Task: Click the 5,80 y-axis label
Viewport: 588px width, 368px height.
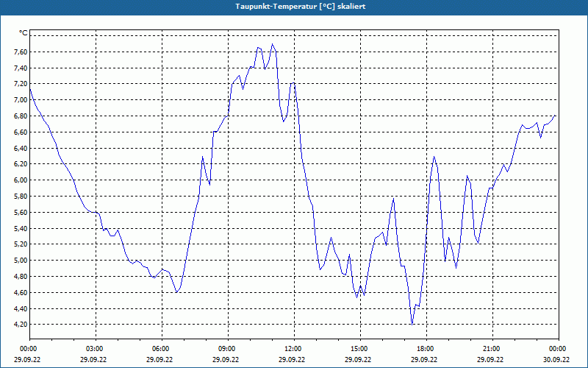Action: click(21, 197)
